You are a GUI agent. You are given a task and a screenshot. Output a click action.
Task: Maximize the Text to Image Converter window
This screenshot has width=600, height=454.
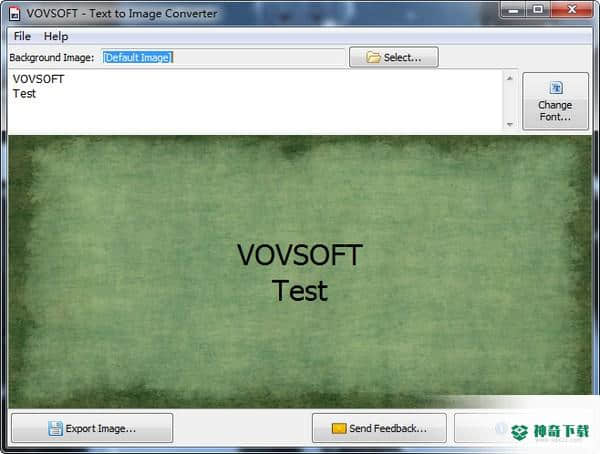(538, 10)
